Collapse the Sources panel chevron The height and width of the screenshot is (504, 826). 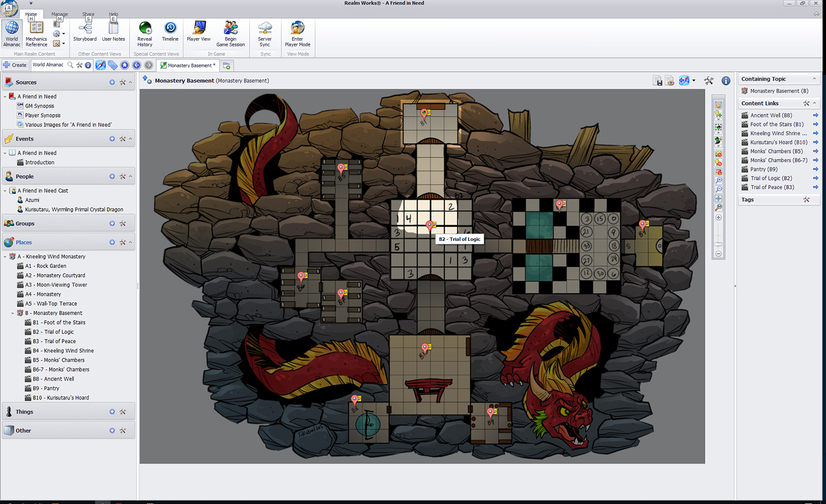click(131, 82)
